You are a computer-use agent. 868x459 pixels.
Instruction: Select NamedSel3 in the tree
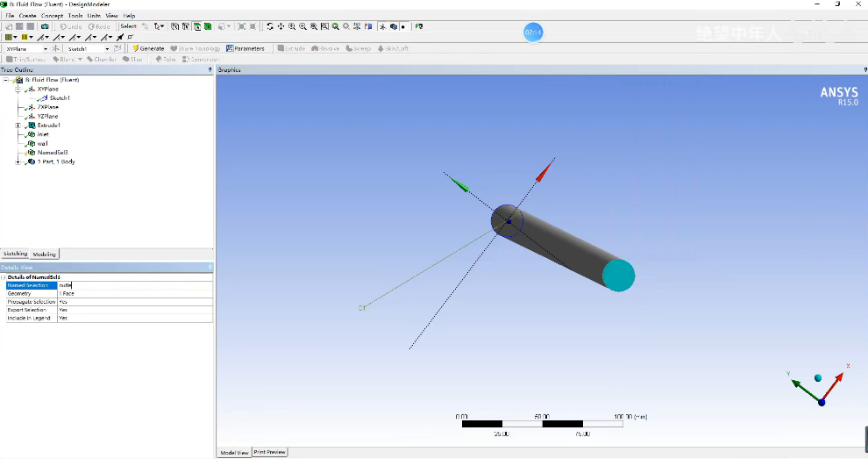[x=53, y=153]
